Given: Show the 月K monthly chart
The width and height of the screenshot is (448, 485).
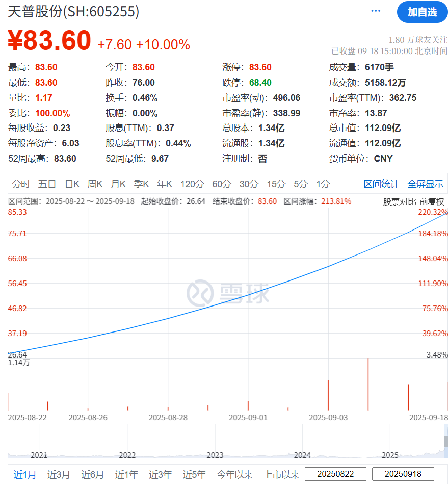Looking at the screenshot, I should pyautogui.click(x=118, y=184).
